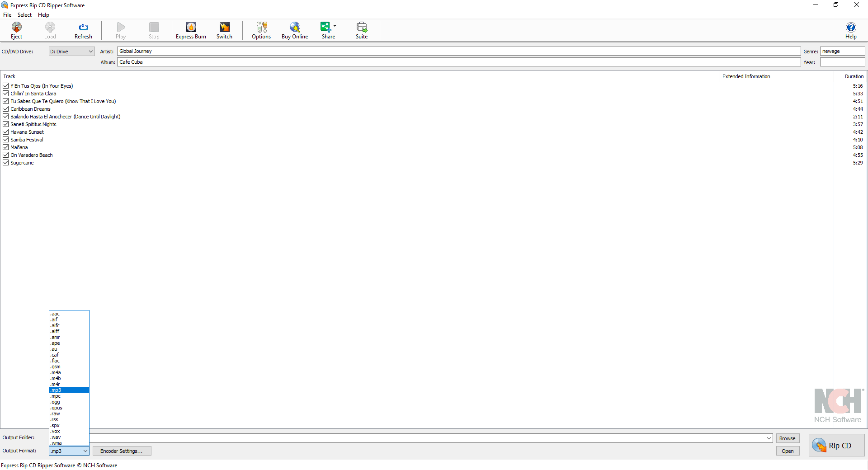This screenshot has width=868, height=470.
Task: Choose .flac from the format list
Action: pos(55,361)
